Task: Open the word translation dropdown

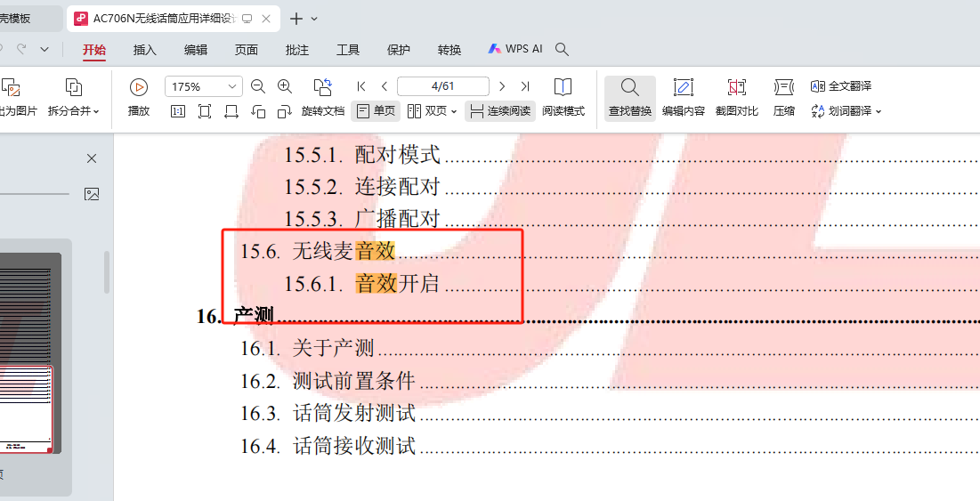Action: click(x=879, y=111)
